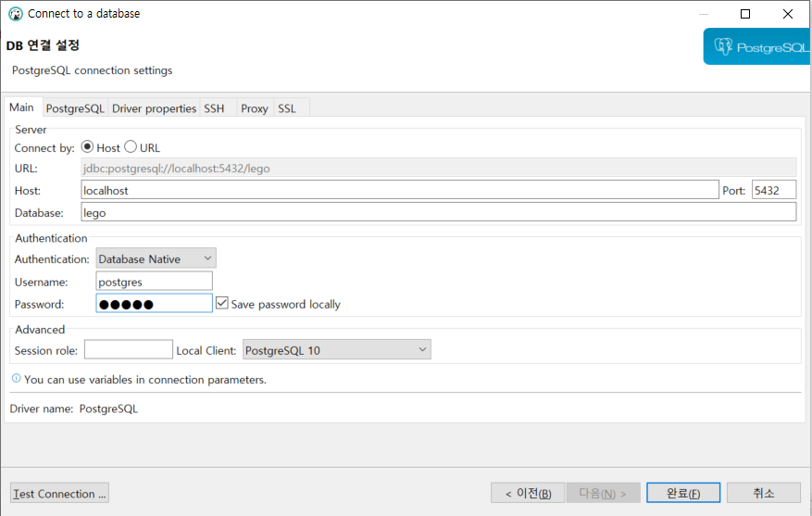Select the URL radio button
This screenshot has height=516, width=812.
[x=131, y=147]
